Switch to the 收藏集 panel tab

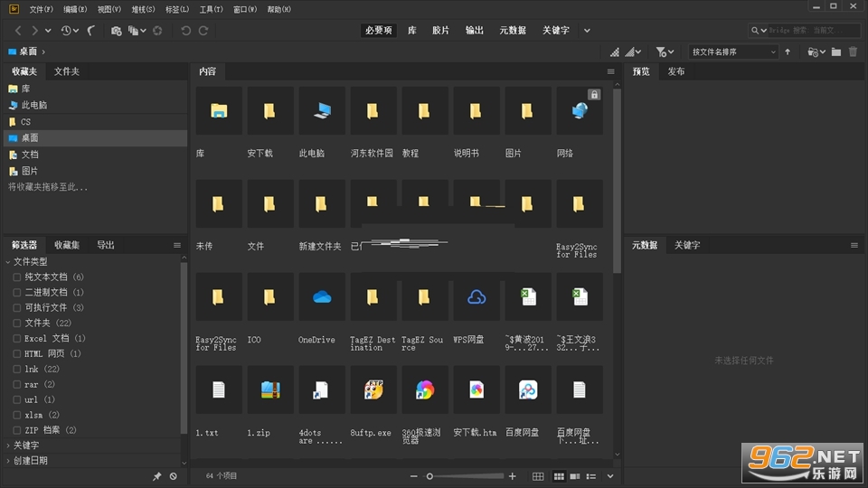pyautogui.click(x=67, y=245)
